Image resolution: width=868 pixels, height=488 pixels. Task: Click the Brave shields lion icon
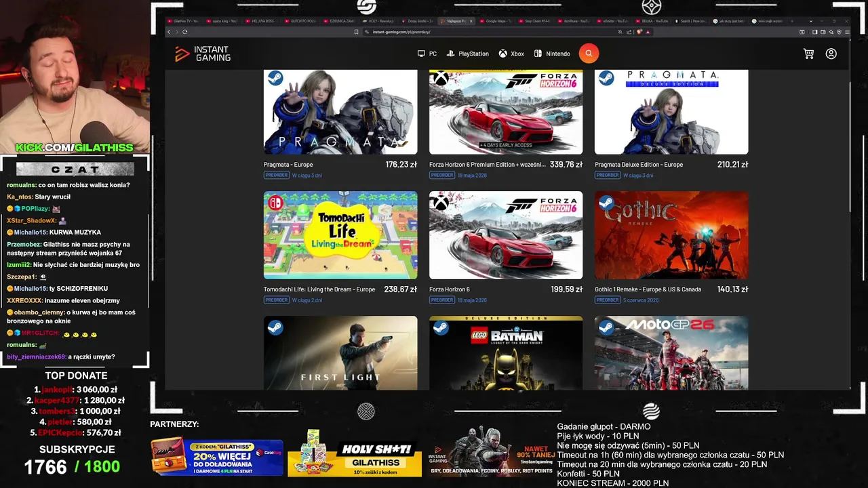(638, 32)
